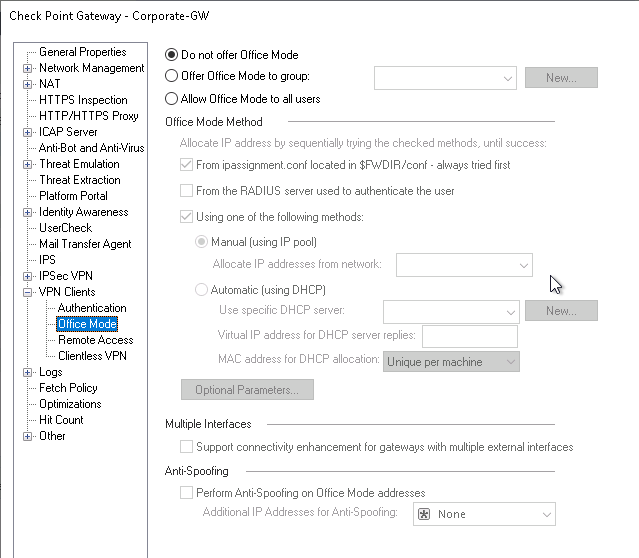This screenshot has width=639, height=558.
Task: Open Use specific DHCP server dropdown
Action: tap(451, 312)
